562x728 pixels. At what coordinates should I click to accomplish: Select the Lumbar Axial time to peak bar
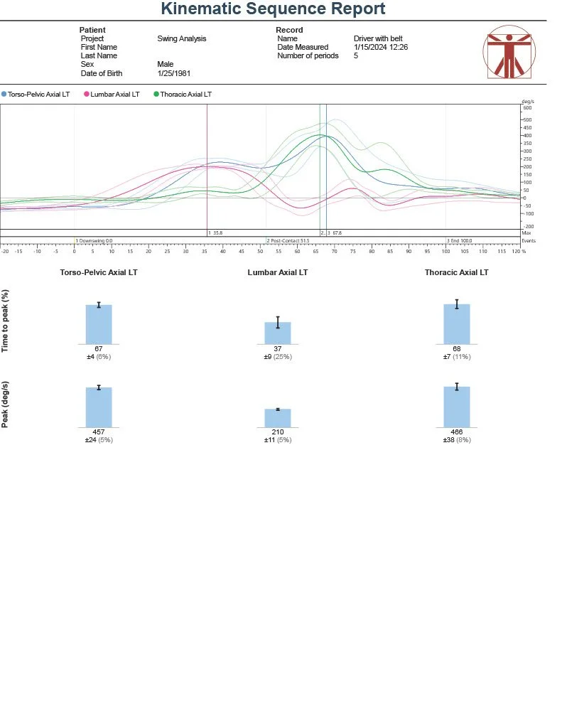[x=278, y=333]
